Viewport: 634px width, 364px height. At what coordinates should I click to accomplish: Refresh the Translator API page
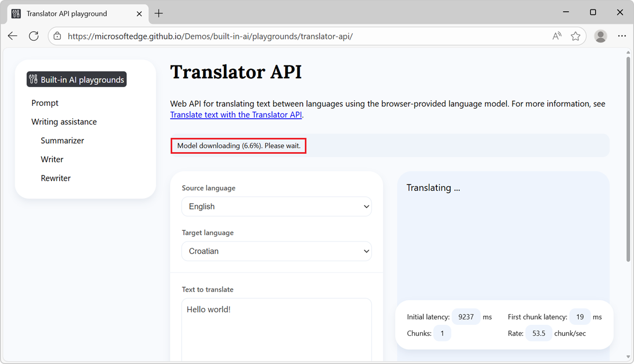[x=33, y=35]
